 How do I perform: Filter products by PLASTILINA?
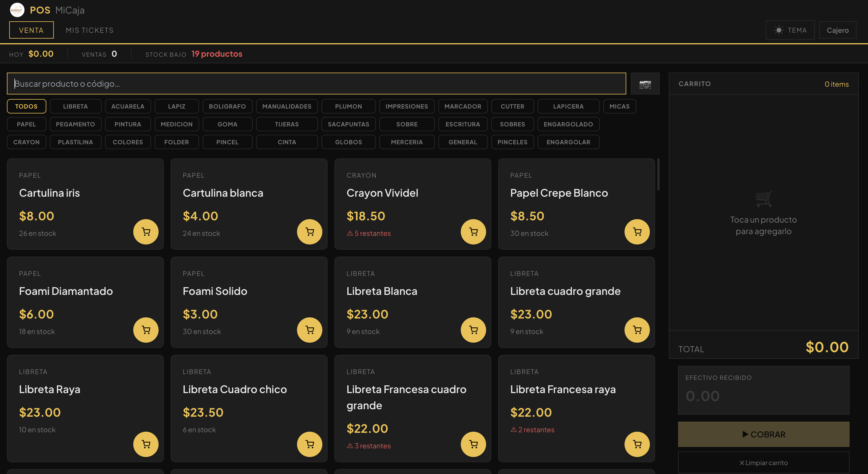coord(75,142)
